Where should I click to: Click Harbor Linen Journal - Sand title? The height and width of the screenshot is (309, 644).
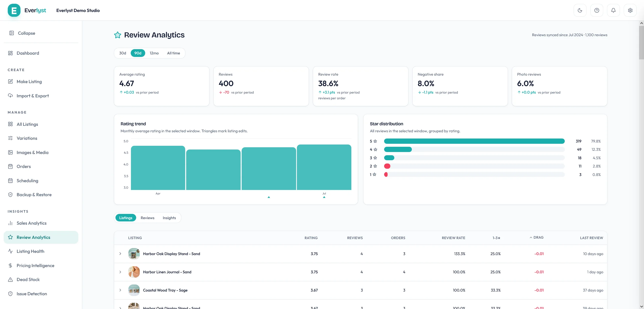point(167,272)
